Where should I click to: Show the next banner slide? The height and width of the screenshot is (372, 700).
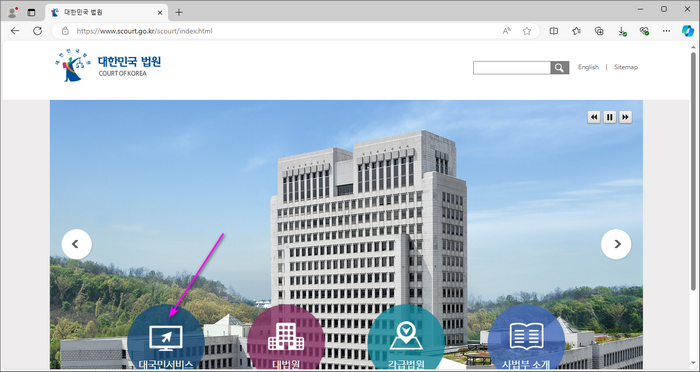[616, 244]
